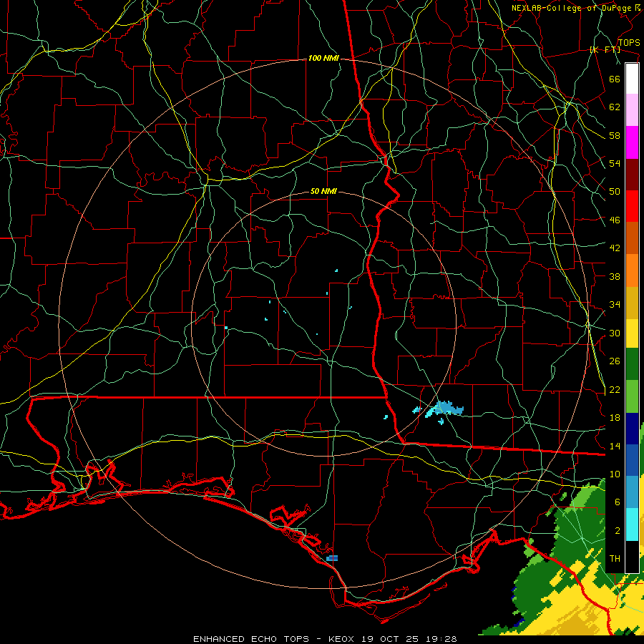Select the maroon legend swatch near 54
Viewport: 644px width, 644px height.
pos(632,175)
